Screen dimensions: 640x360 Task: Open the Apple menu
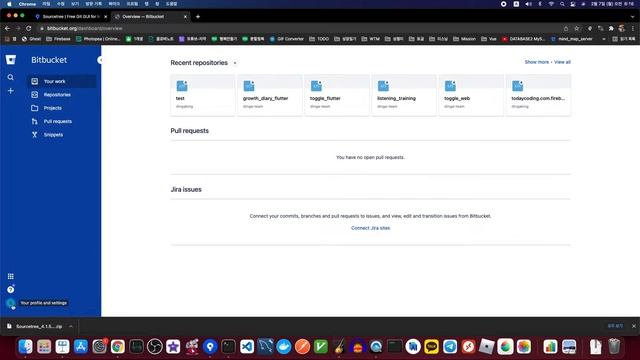tap(9, 4)
